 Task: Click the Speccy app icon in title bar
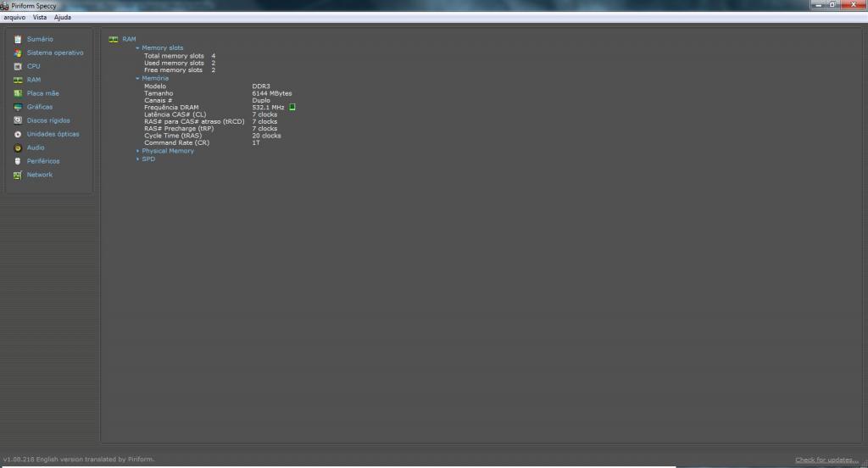click(4, 6)
